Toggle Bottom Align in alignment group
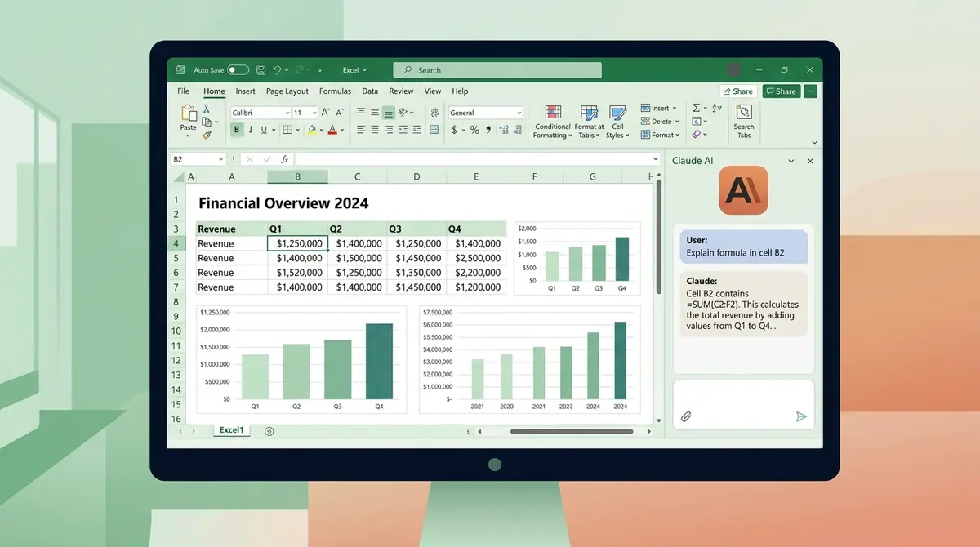This screenshot has width=980, height=547. tap(389, 113)
